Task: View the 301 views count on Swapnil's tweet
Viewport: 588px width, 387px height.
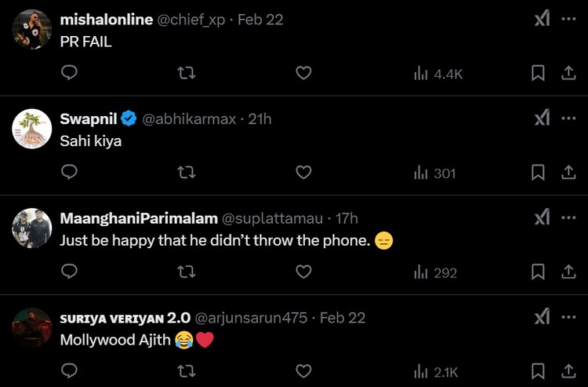Action: click(434, 173)
